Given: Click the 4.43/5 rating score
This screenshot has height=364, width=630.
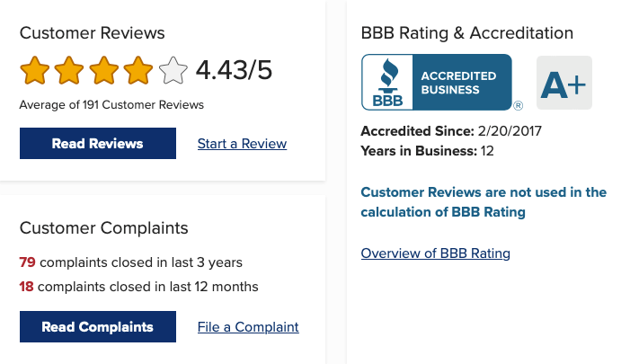Looking at the screenshot, I should [x=234, y=70].
